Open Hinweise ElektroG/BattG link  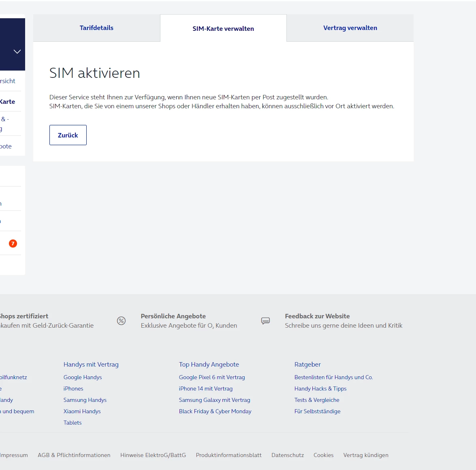153,455
